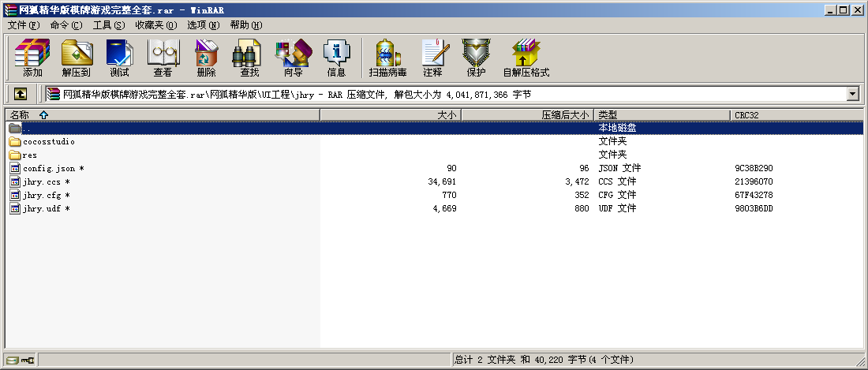868x370 pixels.
Task: Open the File (文件) menu
Action: [23, 25]
